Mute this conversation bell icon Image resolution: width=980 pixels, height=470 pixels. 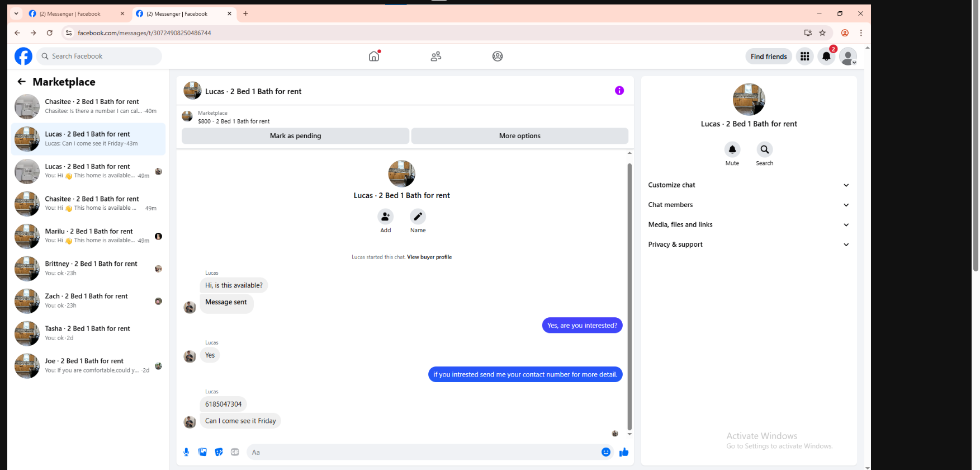[732, 149]
